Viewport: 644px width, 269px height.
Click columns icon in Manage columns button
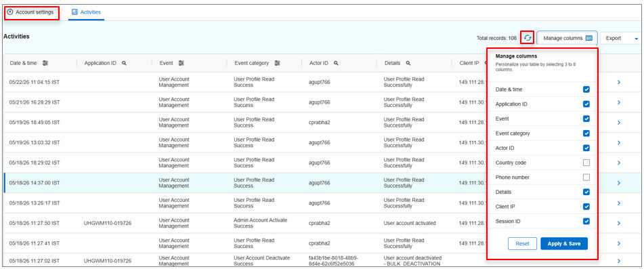(589, 38)
